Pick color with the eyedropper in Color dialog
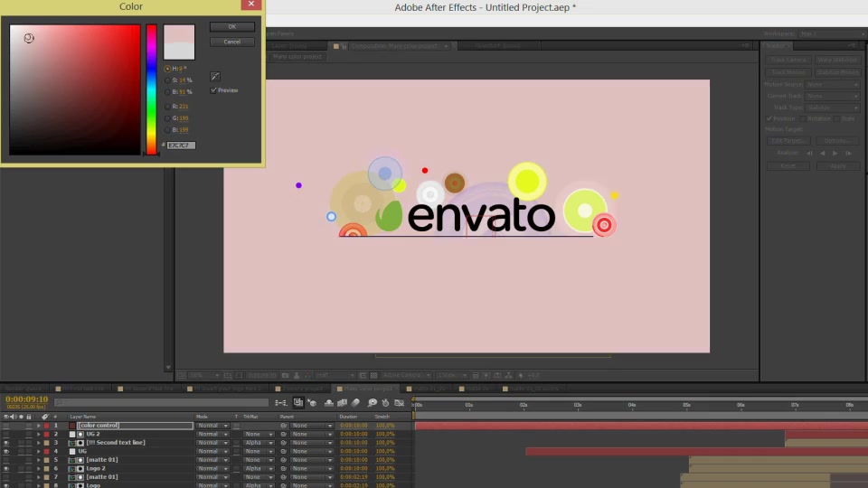 coord(215,76)
